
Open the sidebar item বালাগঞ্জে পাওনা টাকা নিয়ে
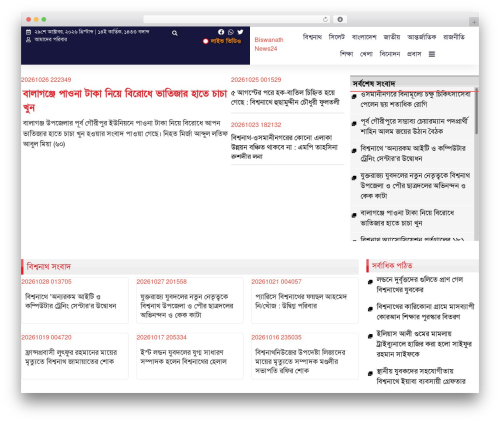tap(407, 218)
